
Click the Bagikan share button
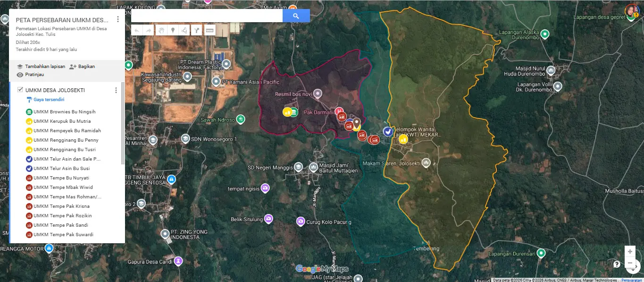click(84, 66)
